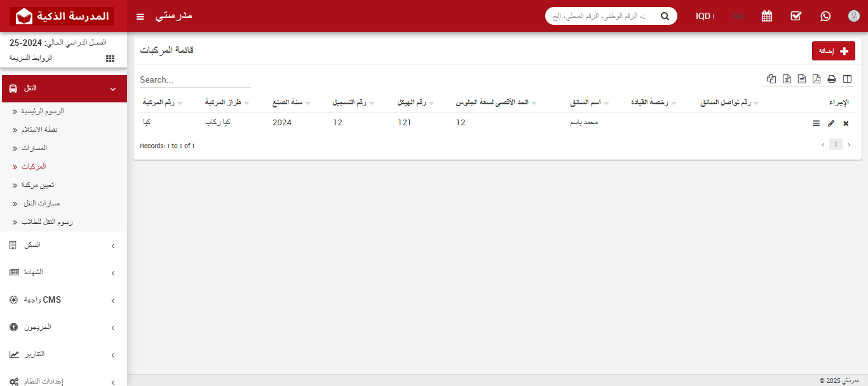
Task: Export the vehicle list as PDF
Action: (817, 79)
